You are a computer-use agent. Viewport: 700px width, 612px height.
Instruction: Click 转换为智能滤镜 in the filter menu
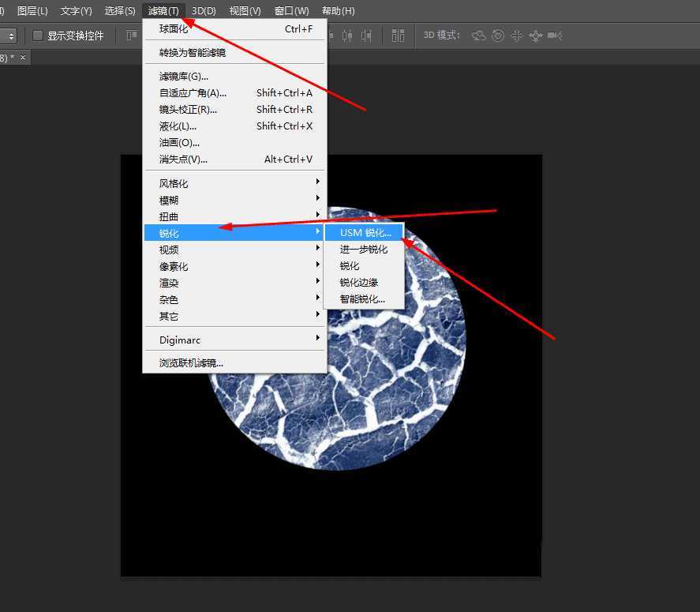(197, 51)
